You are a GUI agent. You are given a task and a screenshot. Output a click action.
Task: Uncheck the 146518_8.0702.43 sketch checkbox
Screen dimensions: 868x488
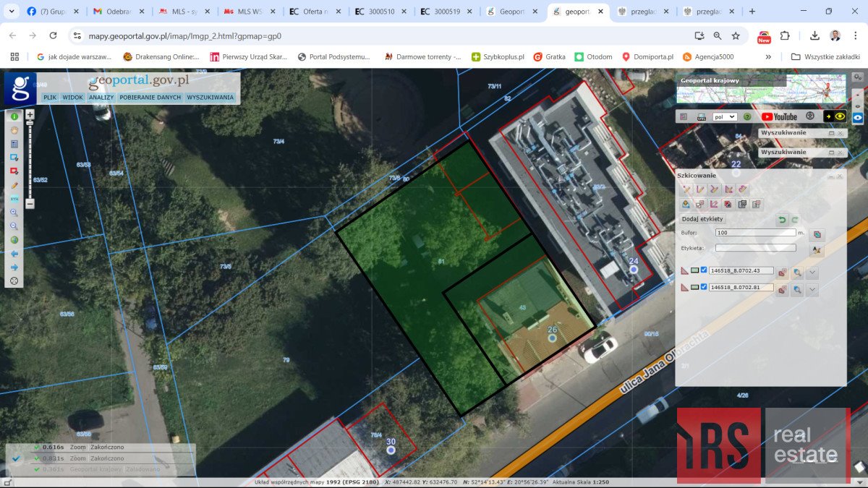[x=703, y=270]
